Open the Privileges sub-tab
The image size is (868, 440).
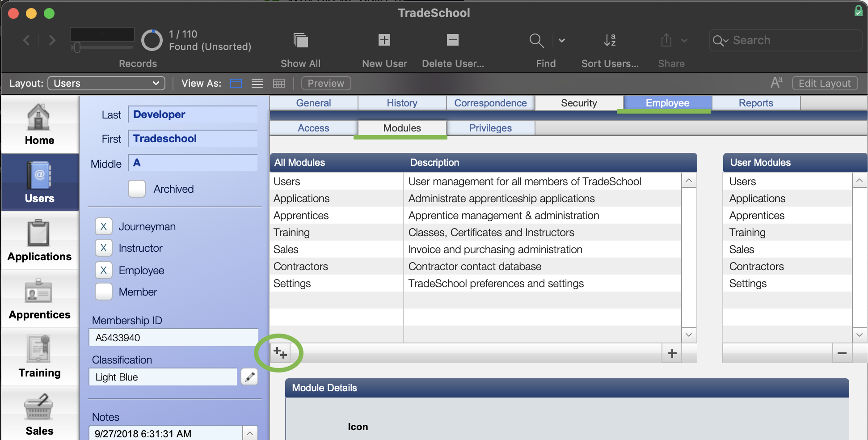[490, 128]
